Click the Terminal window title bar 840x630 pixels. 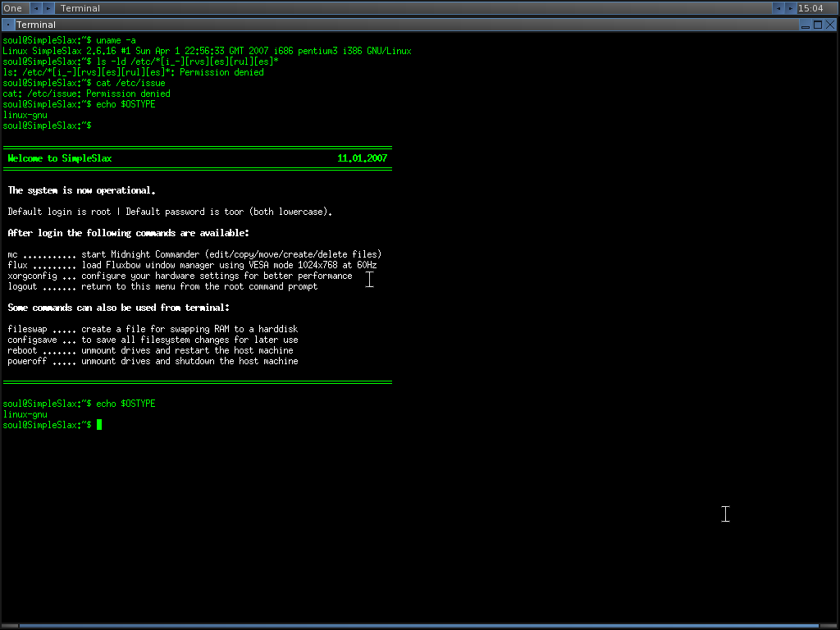pos(406,25)
